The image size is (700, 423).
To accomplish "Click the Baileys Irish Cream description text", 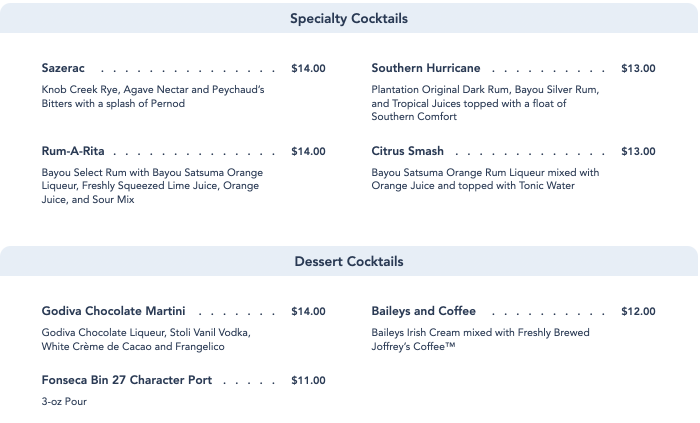I will click(480, 340).
